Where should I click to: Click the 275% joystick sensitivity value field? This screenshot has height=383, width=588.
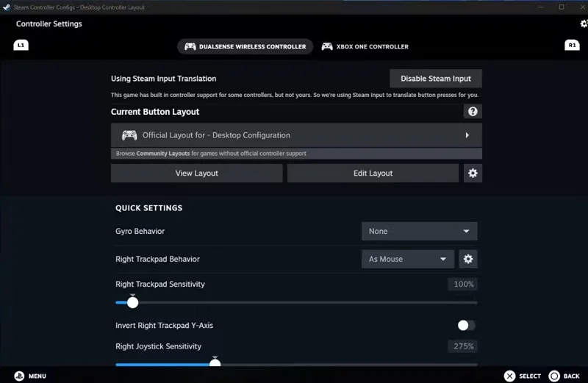pyautogui.click(x=463, y=346)
